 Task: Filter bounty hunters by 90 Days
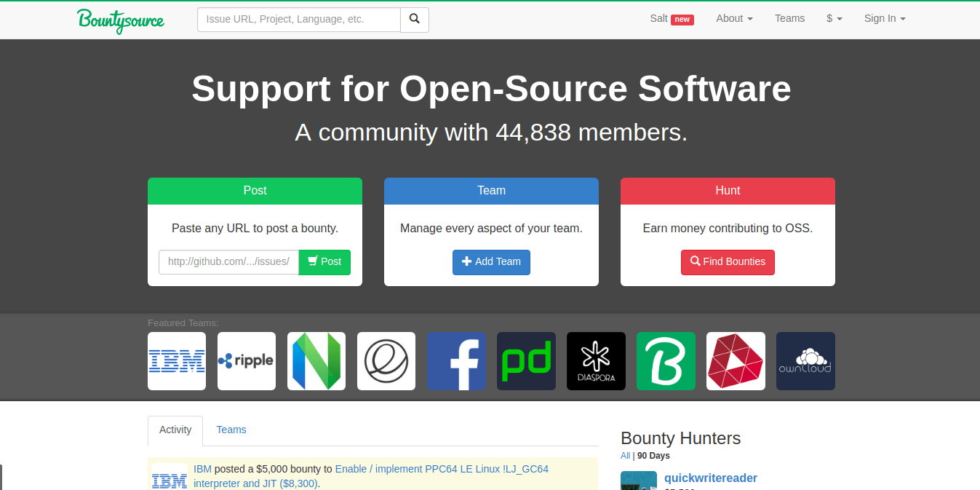coord(653,456)
